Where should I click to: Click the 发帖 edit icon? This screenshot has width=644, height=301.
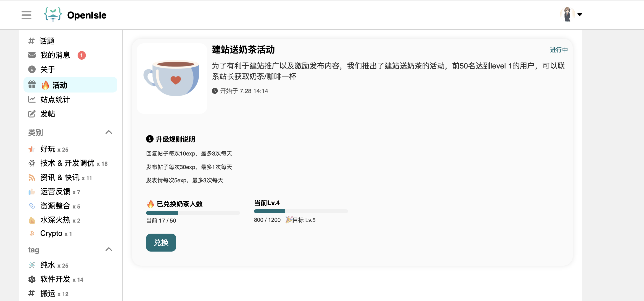tap(32, 114)
